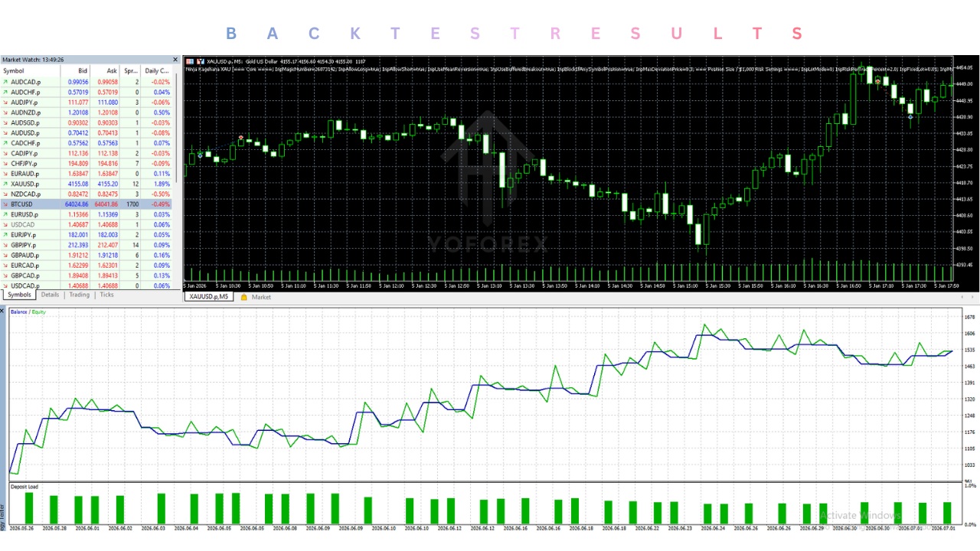Sort by Daily Change column header
980x551 pixels.
[157, 71]
